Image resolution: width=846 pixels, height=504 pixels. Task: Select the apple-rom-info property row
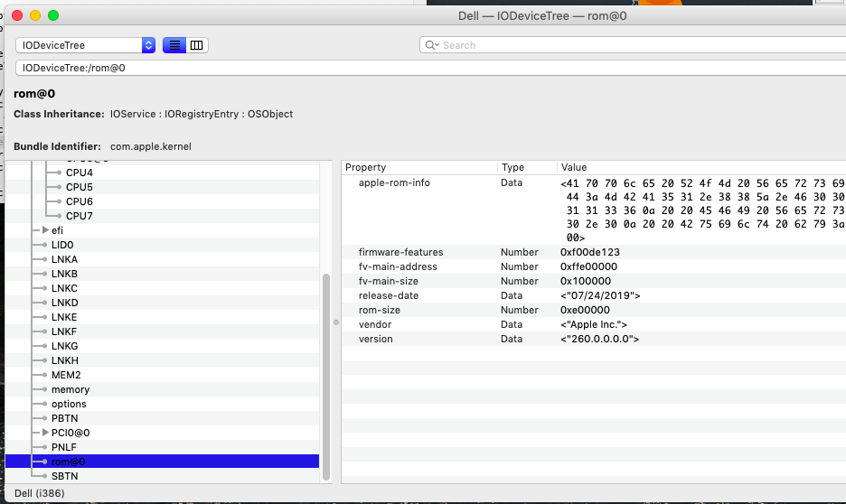(x=594, y=210)
